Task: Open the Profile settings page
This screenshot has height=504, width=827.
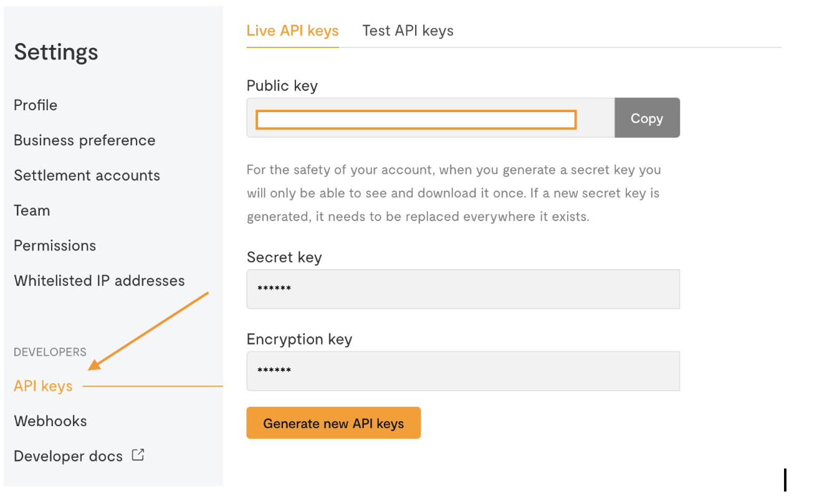Action: pyautogui.click(x=36, y=105)
